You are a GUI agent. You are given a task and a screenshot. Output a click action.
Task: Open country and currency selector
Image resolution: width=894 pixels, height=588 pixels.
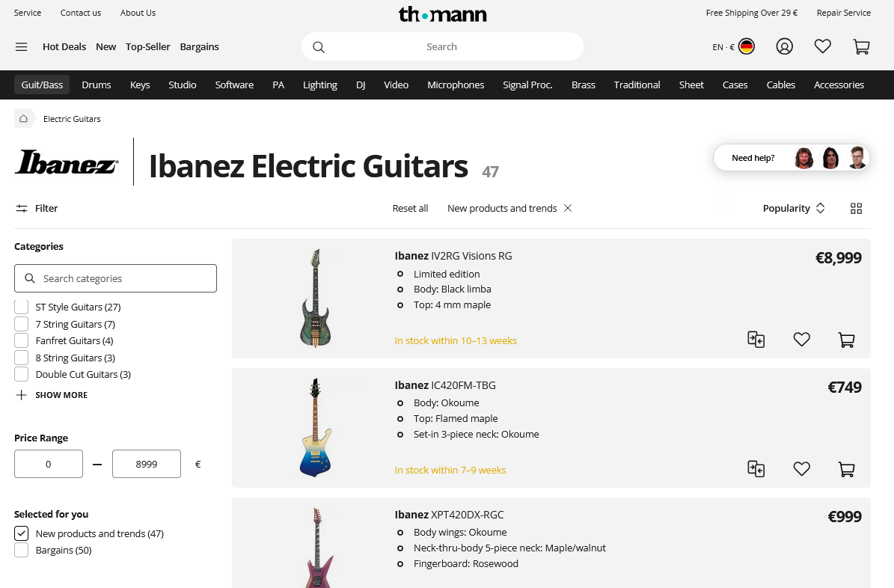tap(733, 46)
